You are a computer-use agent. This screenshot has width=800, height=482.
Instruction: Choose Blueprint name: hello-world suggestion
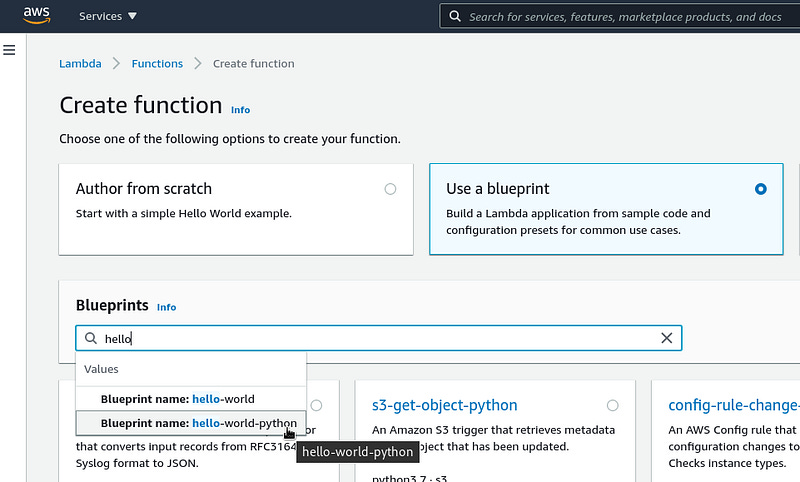click(191, 399)
